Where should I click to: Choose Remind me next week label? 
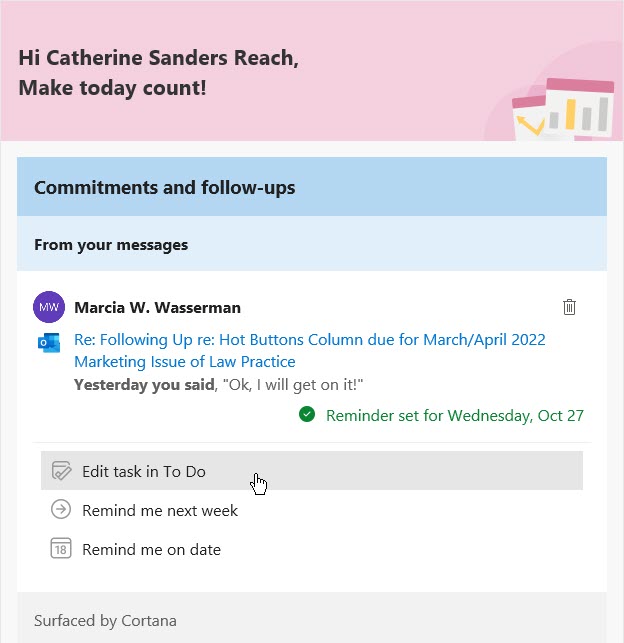tap(160, 510)
